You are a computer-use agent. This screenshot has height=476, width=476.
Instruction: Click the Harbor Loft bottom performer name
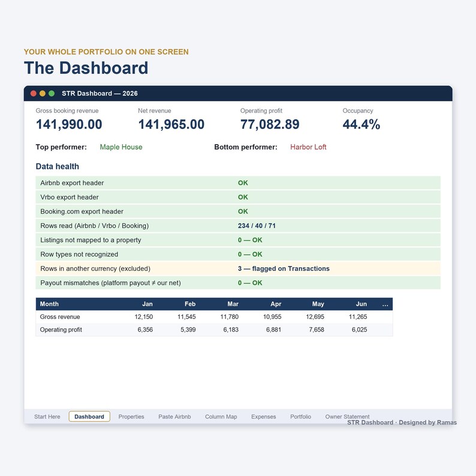tap(308, 147)
